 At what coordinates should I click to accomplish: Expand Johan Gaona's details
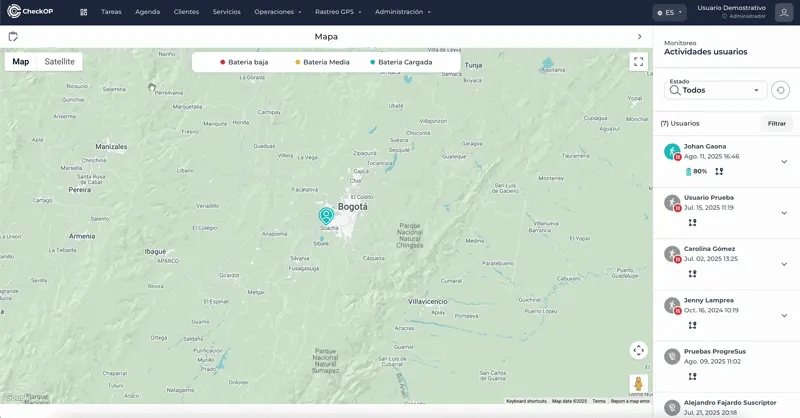coord(784,162)
